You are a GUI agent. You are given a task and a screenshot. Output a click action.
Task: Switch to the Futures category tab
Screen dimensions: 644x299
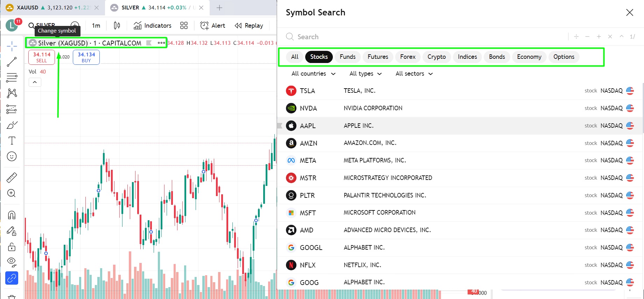(378, 57)
